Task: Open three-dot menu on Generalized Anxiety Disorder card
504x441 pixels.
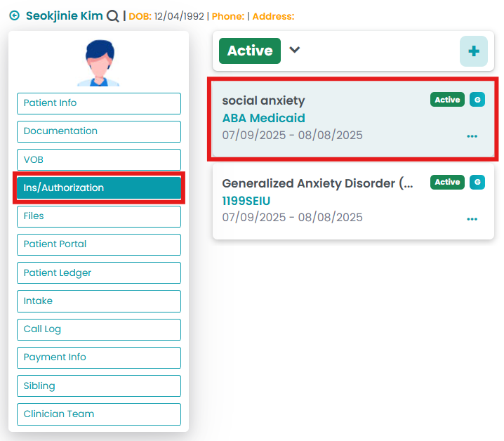Action: tap(472, 219)
